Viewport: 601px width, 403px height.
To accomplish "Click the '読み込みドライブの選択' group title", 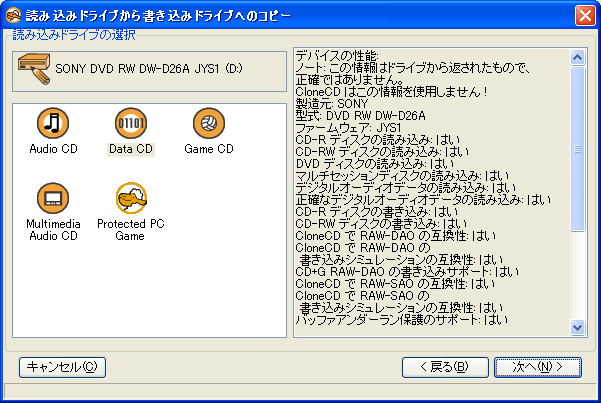I will pyautogui.click(x=74, y=35).
